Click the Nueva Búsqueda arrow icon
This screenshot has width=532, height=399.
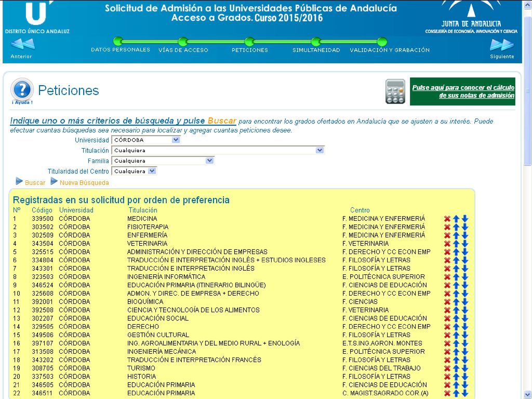coord(54,181)
